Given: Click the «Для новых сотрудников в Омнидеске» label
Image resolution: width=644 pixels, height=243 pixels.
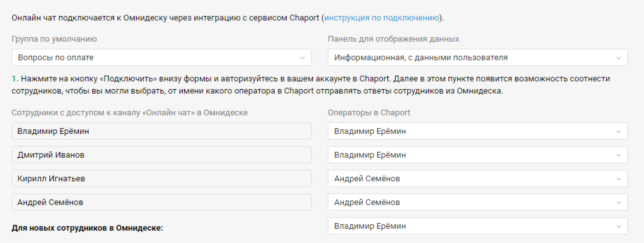Looking at the screenshot, I should (x=87, y=228).
